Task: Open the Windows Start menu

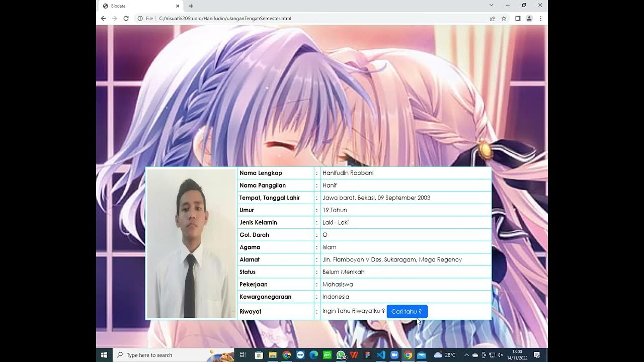Action: click(x=104, y=355)
